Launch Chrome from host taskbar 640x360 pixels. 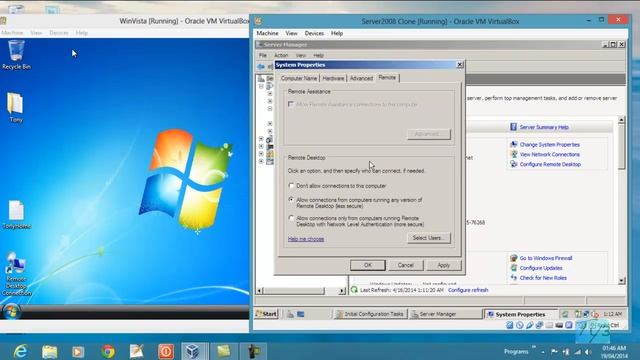(x=108, y=351)
